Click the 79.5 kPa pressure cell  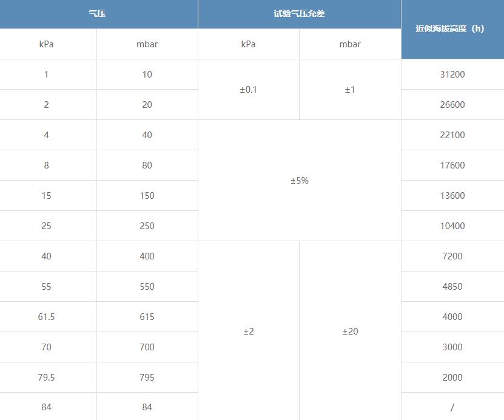[x=47, y=378]
